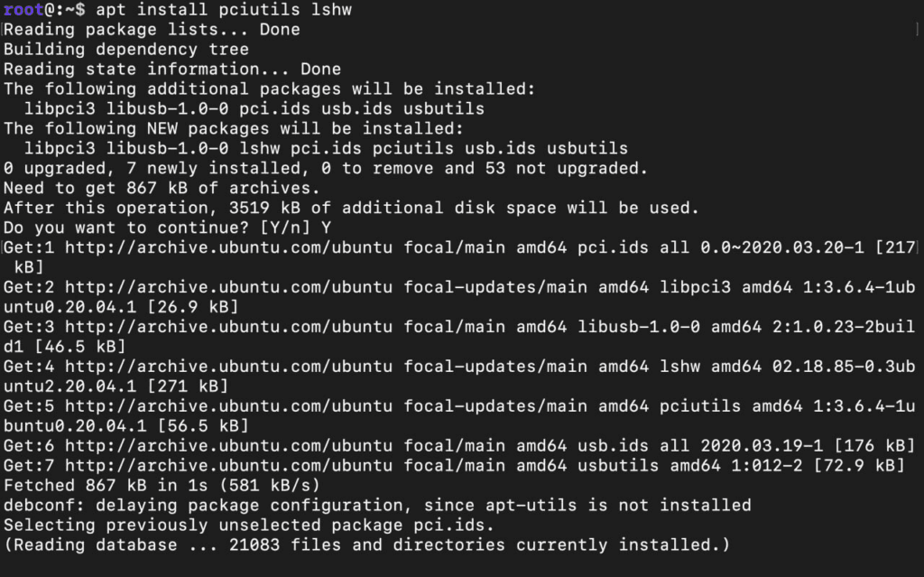Click the root prompt at top

coord(44,10)
